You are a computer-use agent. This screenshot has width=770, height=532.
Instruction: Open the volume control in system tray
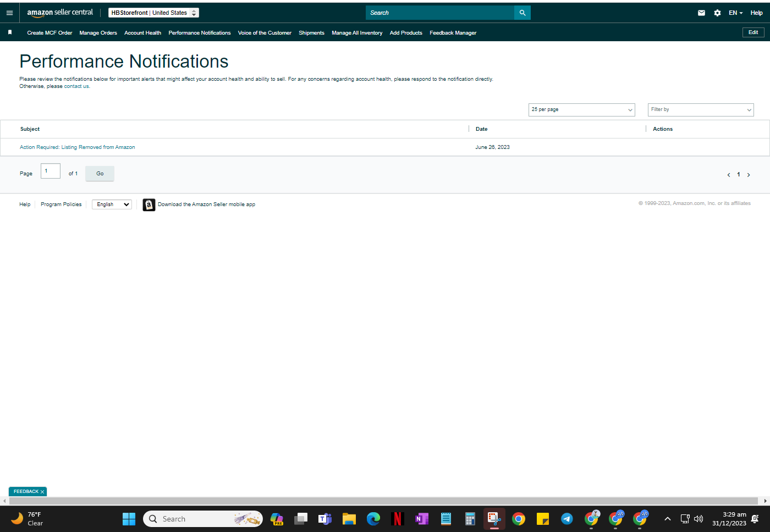pos(698,519)
